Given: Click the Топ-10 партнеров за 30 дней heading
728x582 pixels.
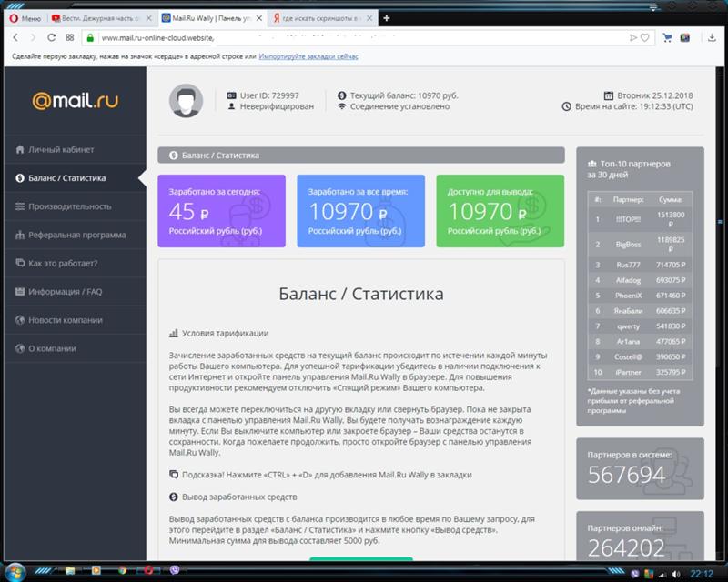Looking at the screenshot, I should 630,169.
